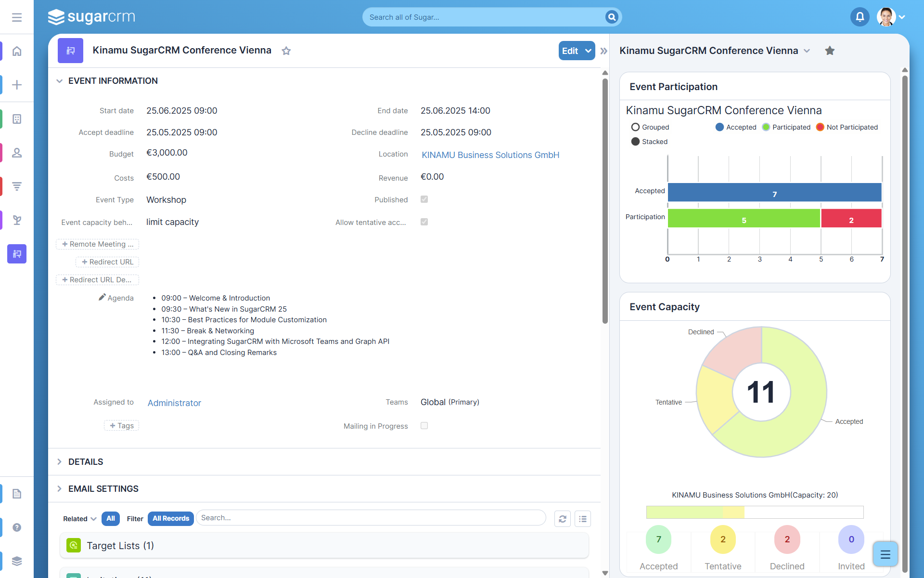This screenshot has height=578, width=924.
Task: Open the Help question mark icon
Action: click(17, 527)
